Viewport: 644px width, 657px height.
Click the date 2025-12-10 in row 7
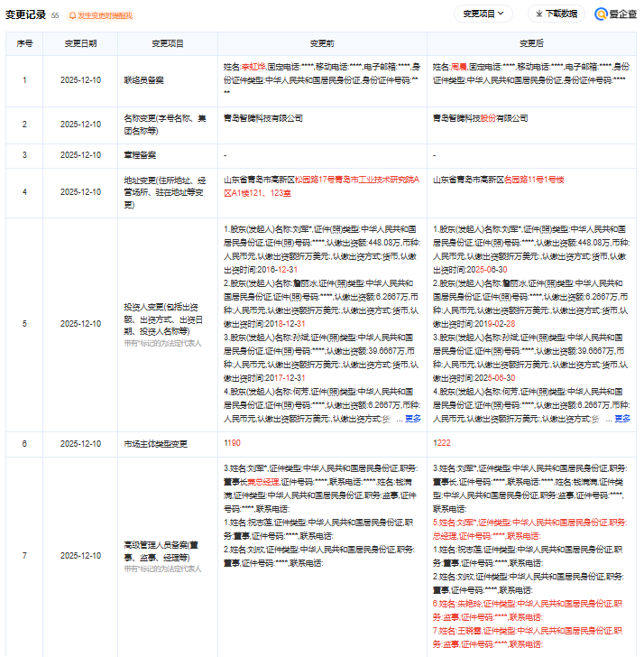80,556
